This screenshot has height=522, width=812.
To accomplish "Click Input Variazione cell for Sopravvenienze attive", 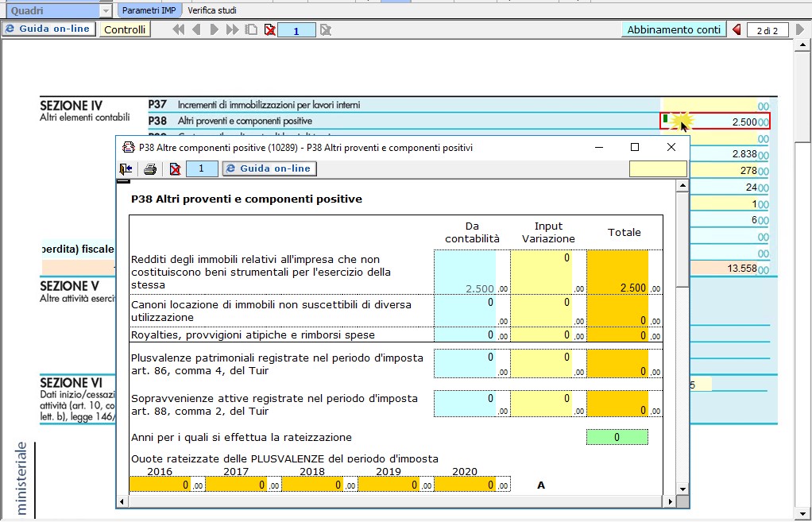I will [x=541, y=404].
